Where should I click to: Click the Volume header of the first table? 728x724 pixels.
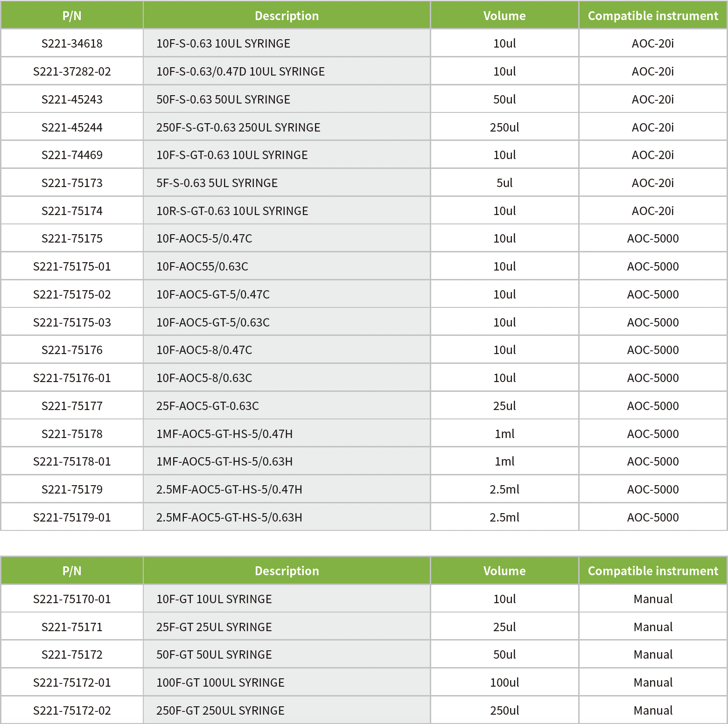[x=504, y=16]
